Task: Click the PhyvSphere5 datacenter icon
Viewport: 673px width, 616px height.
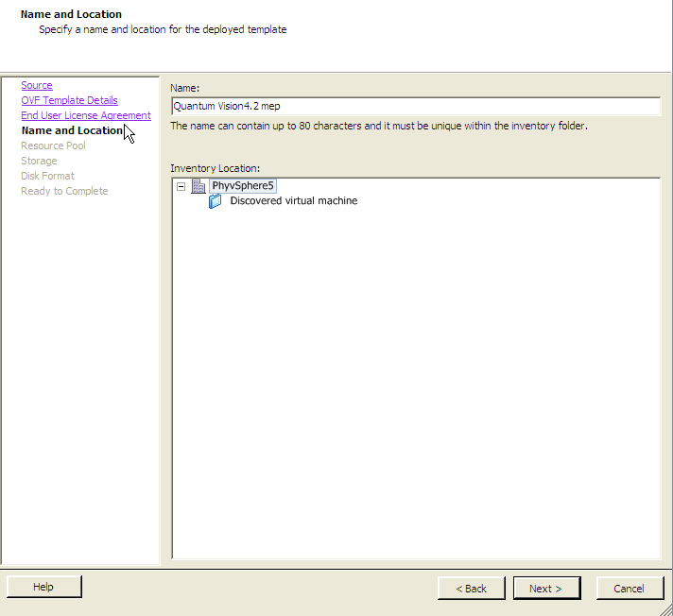Action: pyautogui.click(x=198, y=186)
